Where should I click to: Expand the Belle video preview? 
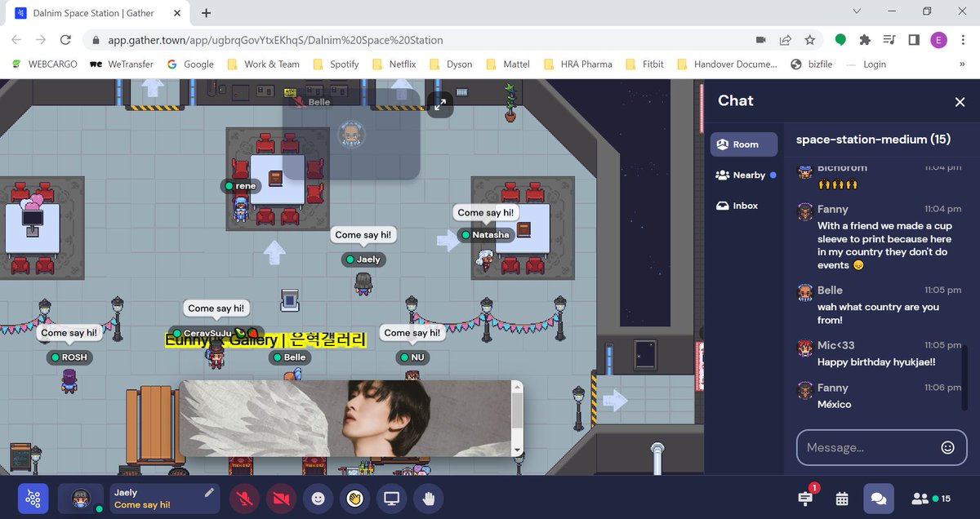point(439,104)
